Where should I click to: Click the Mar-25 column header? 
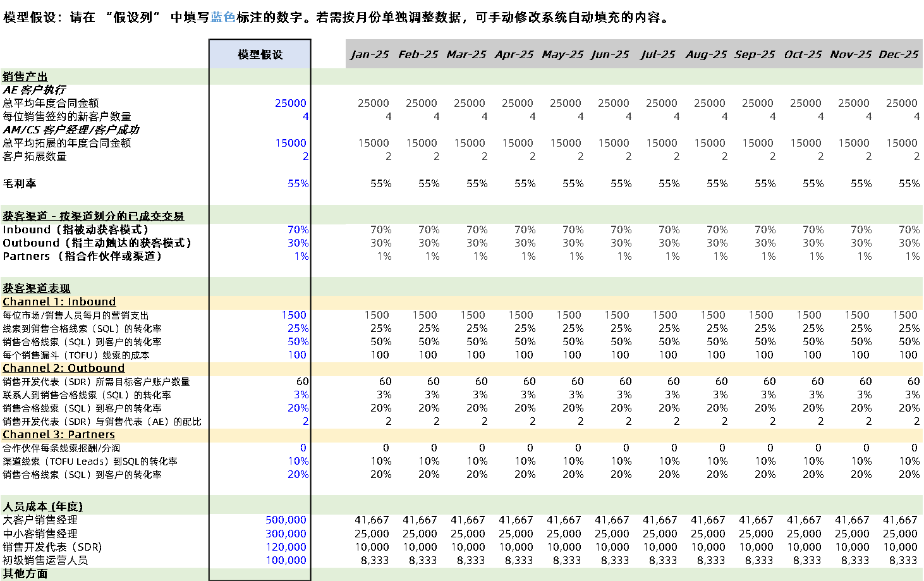click(466, 54)
